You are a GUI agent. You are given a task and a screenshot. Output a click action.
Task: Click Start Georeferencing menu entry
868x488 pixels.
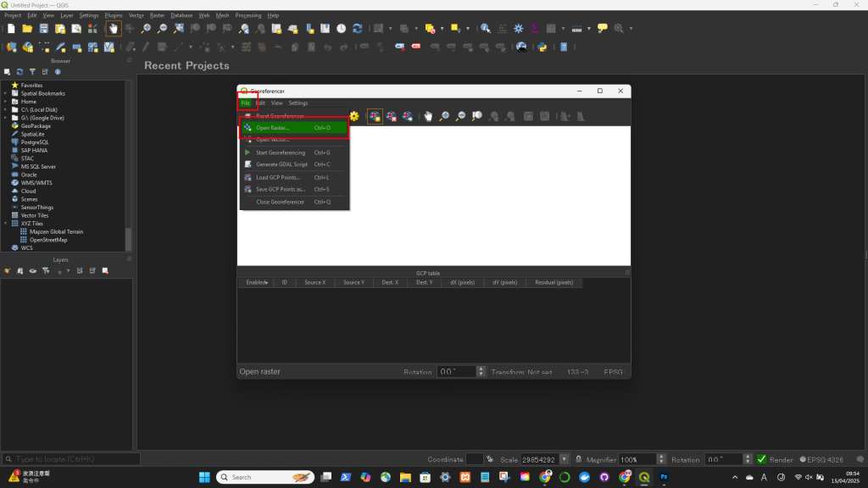[x=280, y=152]
